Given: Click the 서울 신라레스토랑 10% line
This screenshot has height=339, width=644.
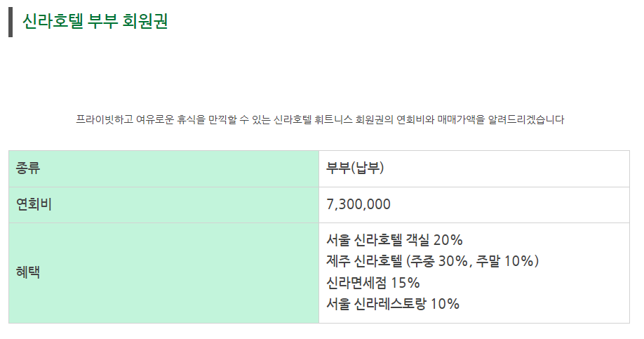Looking at the screenshot, I should 393,304.
